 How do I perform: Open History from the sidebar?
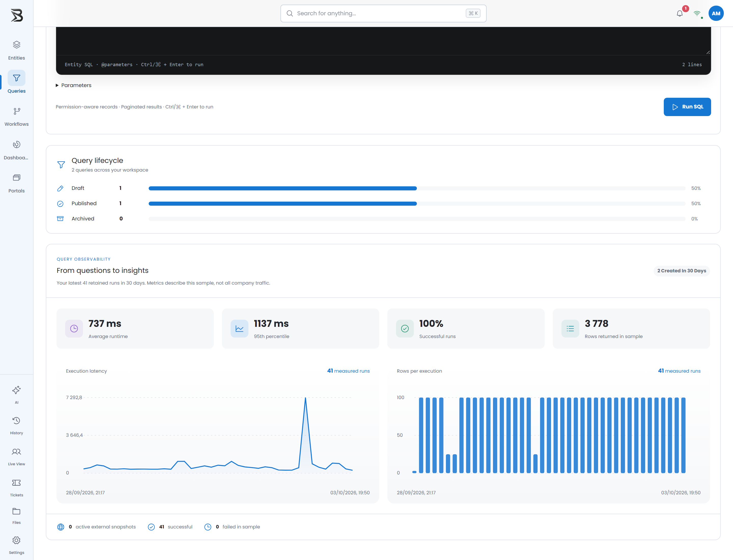(x=16, y=426)
